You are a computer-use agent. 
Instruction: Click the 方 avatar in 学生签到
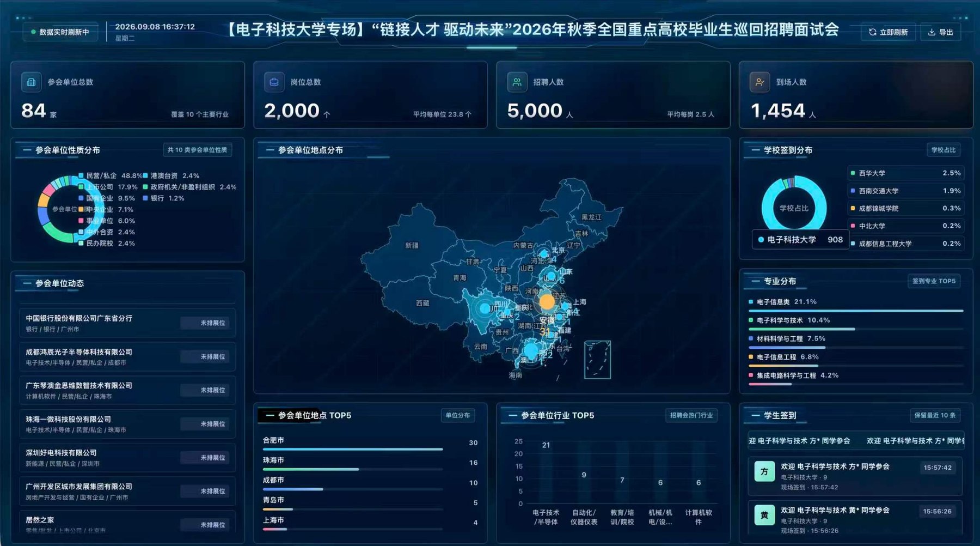coord(764,472)
